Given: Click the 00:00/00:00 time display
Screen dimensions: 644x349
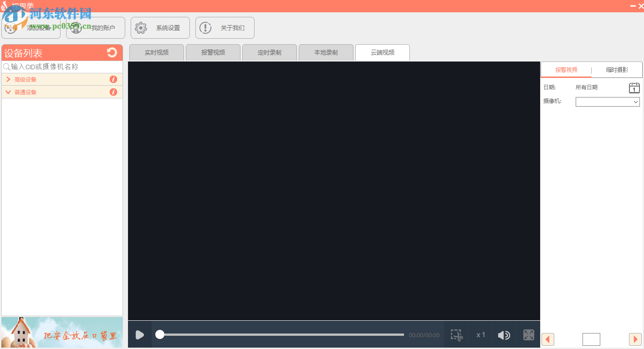Looking at the screenshot, I should click(424, 335).
